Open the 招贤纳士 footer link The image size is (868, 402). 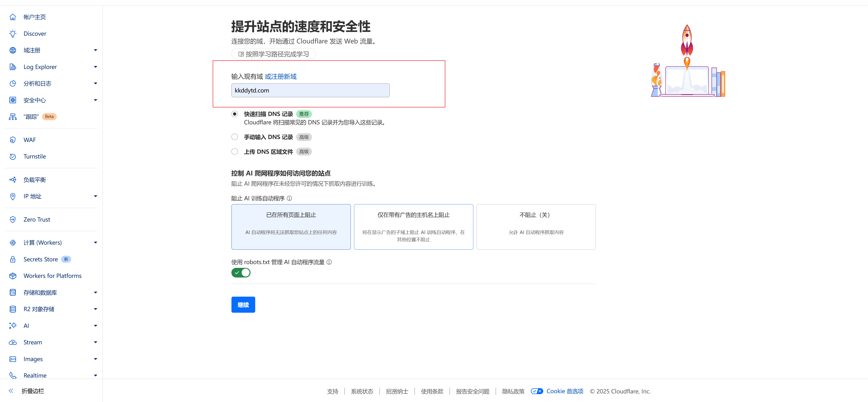coord(397,391)
